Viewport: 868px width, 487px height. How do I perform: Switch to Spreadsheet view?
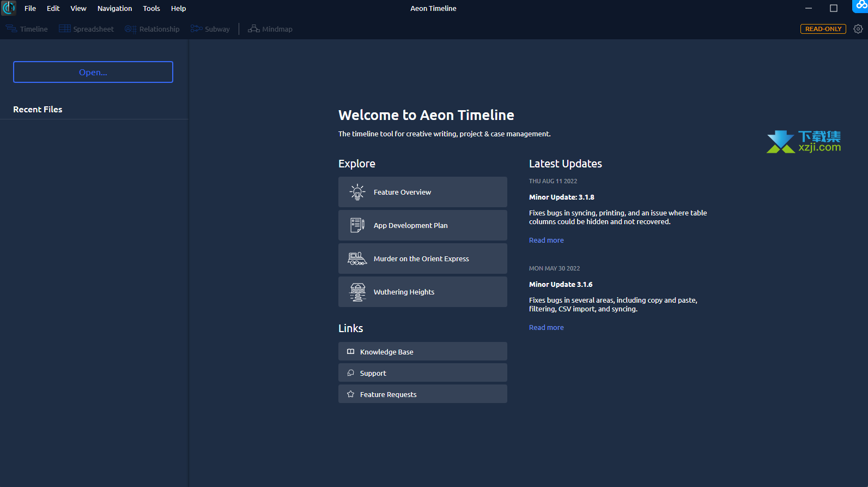coord(87,29)
